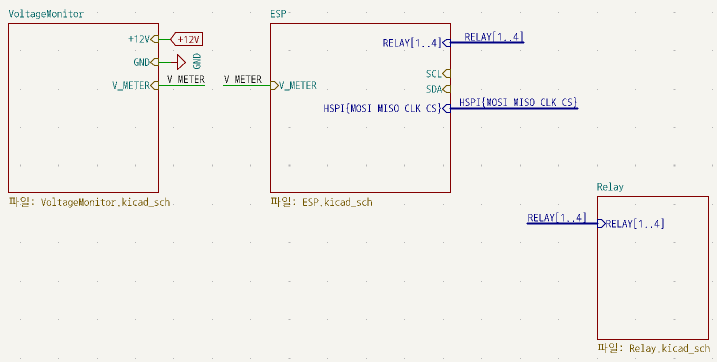Select the VoltageMonitor sheet title
This screenshot has width=717, height=362.
pyautogui.click(x=46, y=14)
